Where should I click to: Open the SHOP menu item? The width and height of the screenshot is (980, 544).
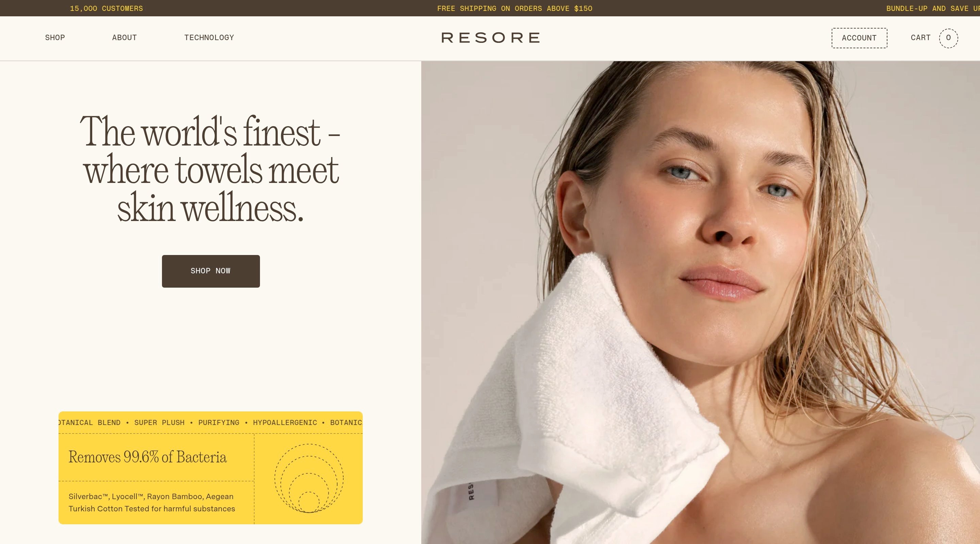(55, 38)
